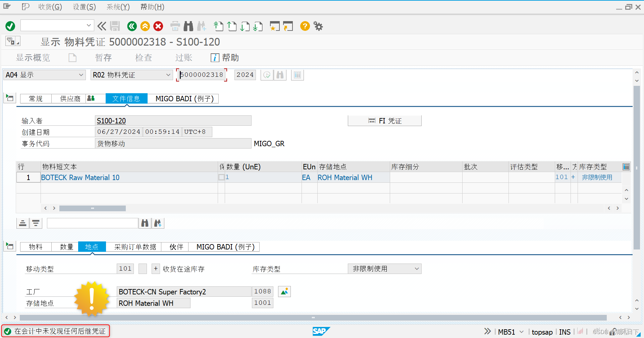The height and width of the screenshot is (338, 644).
Task: Click the Print icon in toolbar
Action: pos(175,26)
